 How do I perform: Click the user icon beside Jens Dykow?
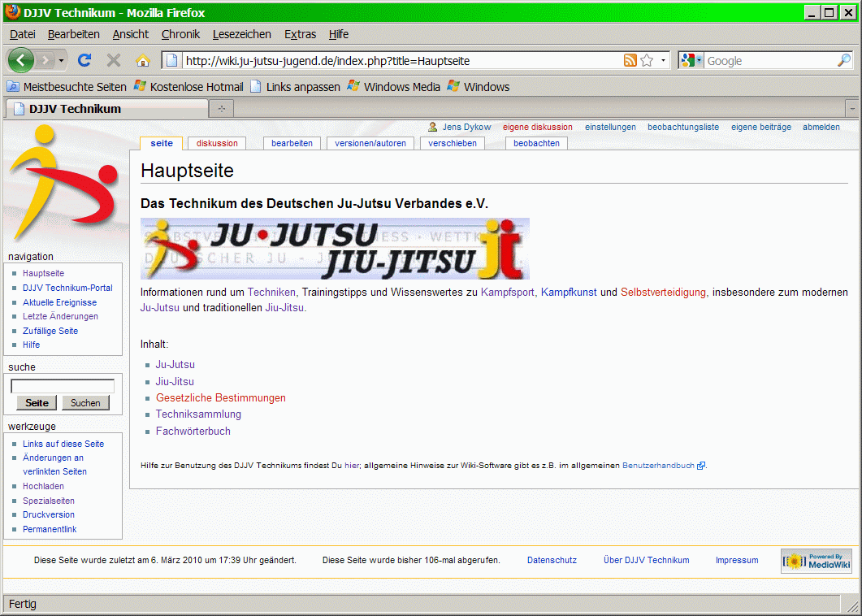click(x=433, y=127)
